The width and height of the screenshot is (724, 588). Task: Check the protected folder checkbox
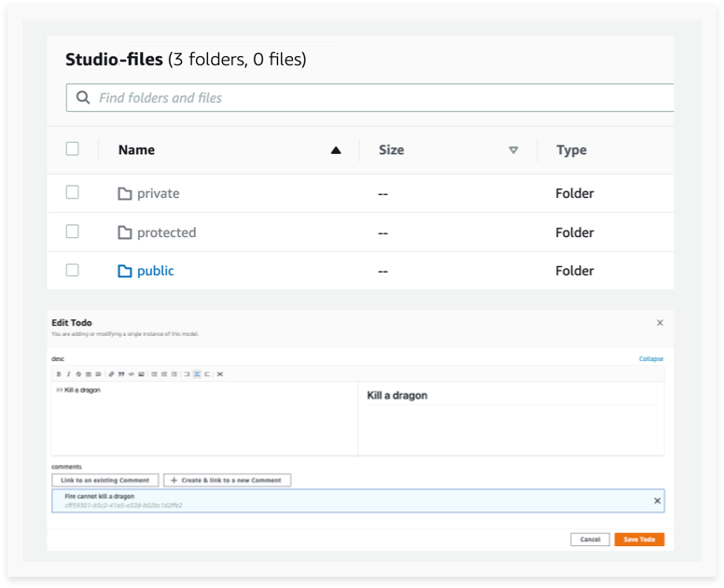click(x=73, y=231)
